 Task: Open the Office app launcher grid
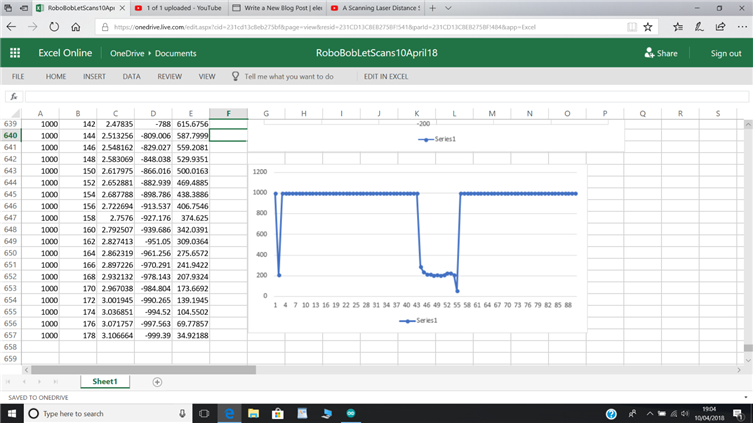click(x=14, y=53)
